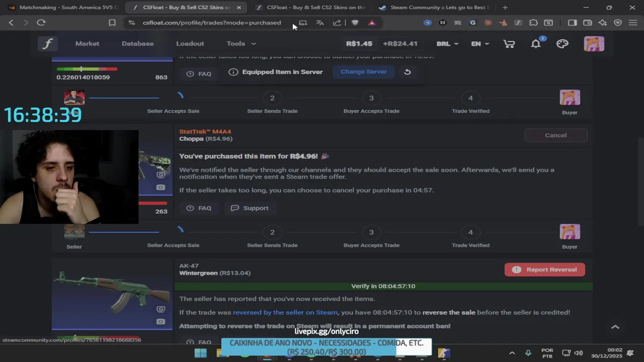Viewport: 644px width, 362px height.
Task: Click the refresh icon beside Change Server
Action: [408, 72]
